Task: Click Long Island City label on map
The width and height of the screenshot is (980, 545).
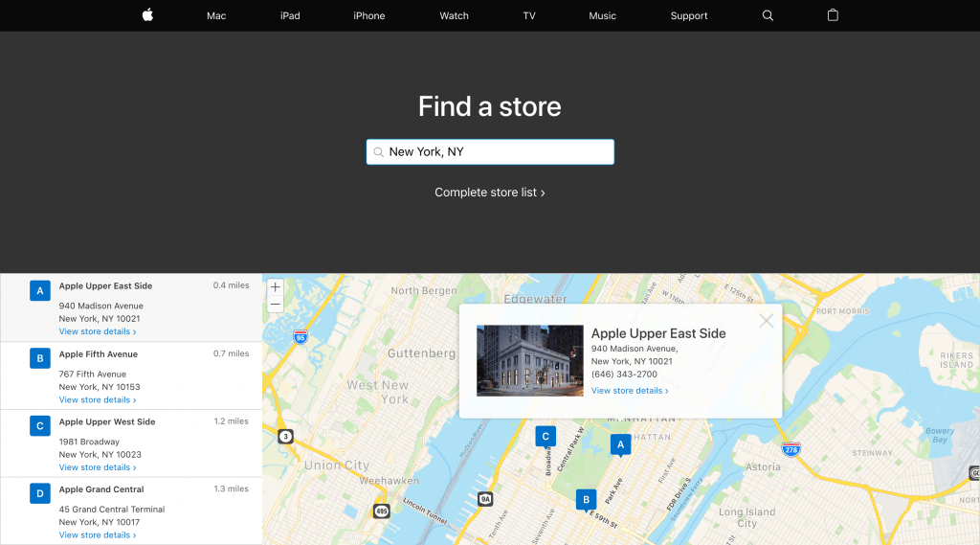Action: click(746, 517)
